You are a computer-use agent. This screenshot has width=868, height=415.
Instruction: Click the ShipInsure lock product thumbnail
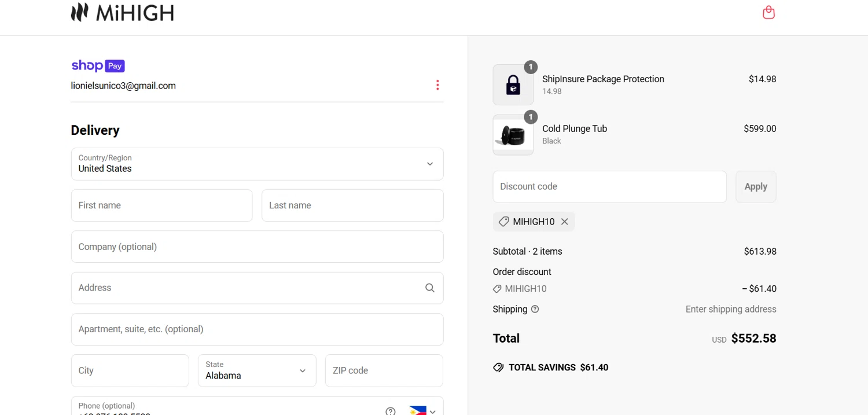tap(513, 85)
